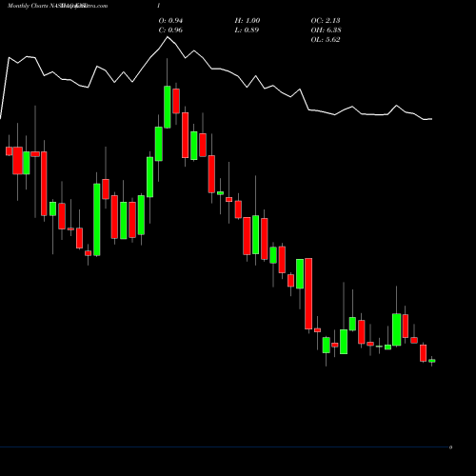Click the 'C: 0.96' close value
The image size is (476, 476).
point(170,30)
